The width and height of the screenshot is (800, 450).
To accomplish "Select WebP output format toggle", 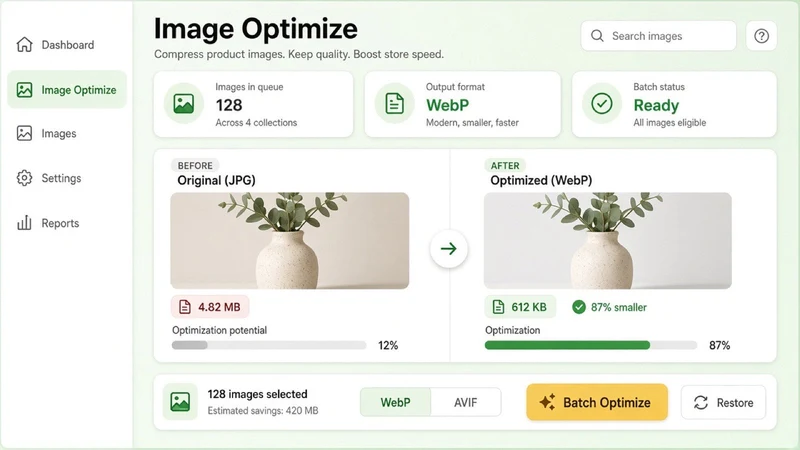I will pyautogui.click(x=395, y=403).
